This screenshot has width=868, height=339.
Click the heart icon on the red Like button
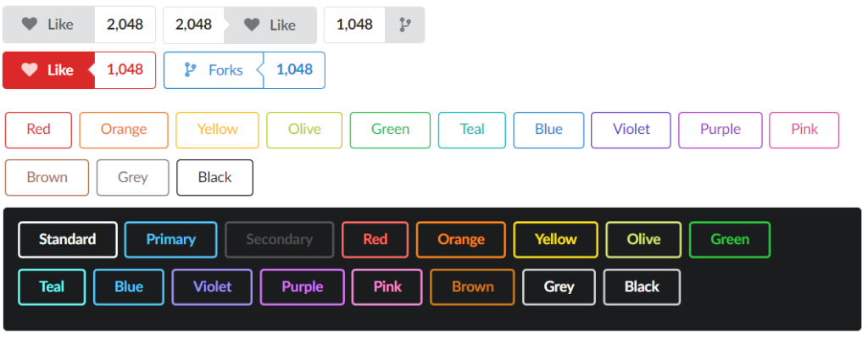click(x=30, y=70)
